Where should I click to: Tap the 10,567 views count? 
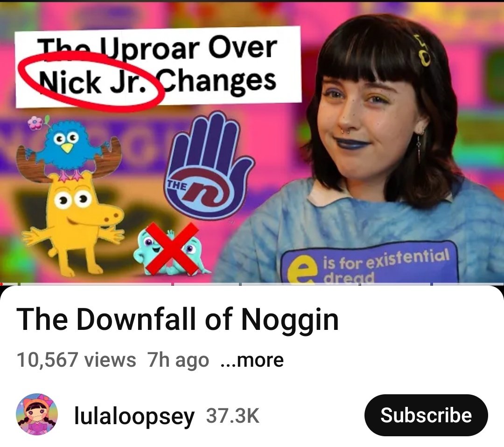click(76, 360)
